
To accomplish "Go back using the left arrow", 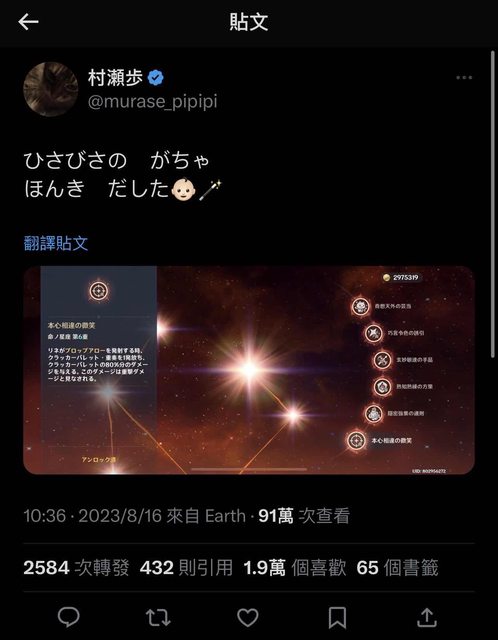I will click(x=28, y=22).
